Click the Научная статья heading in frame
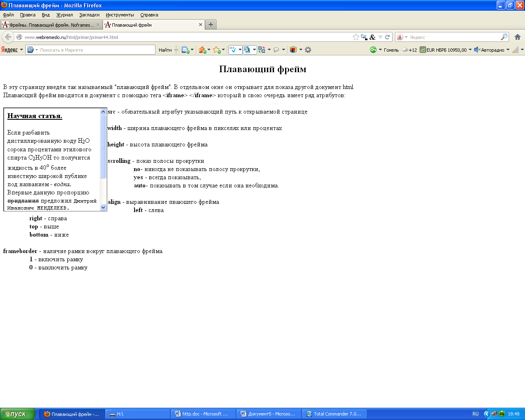This screenshot has height=420, width=525. pyautogui.click(x=35, y=116)
